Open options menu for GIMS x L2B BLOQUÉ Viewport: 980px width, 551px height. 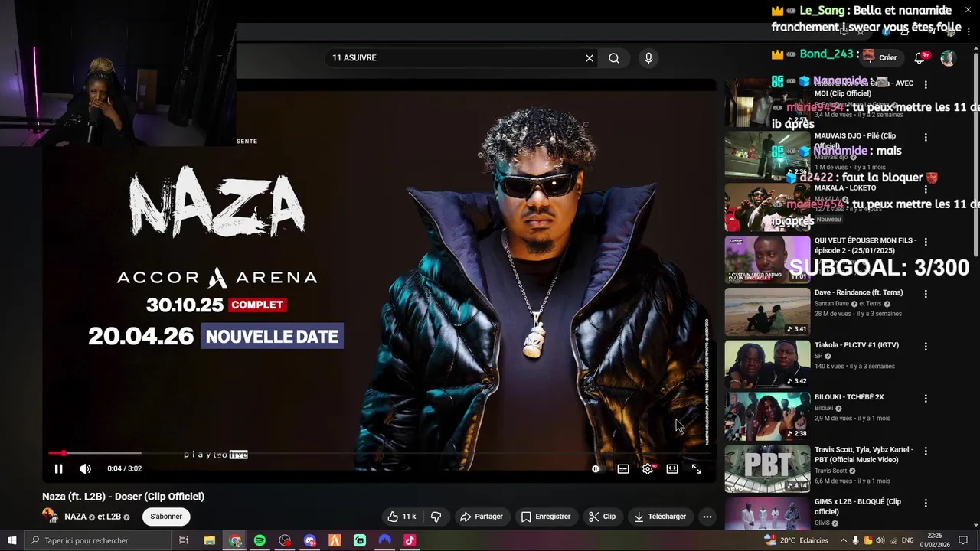(x=926, y=503)
